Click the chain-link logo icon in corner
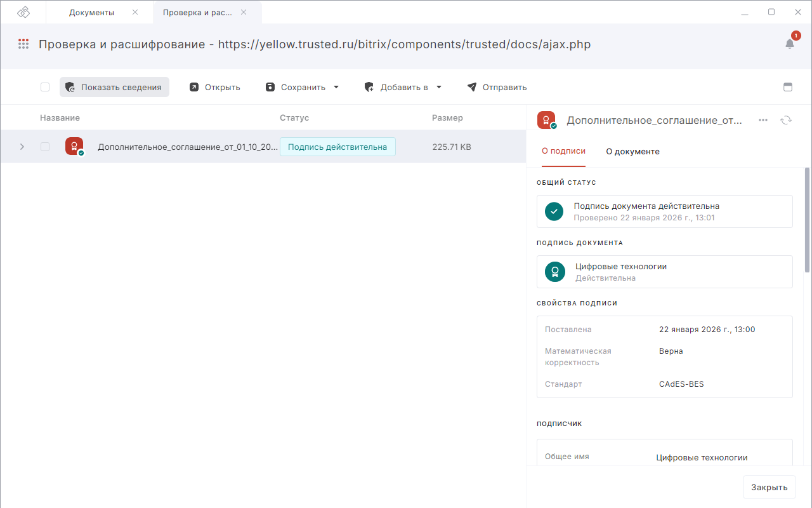Image resolution: width=812 pixels, height=508 pixels. pos(22,11)
